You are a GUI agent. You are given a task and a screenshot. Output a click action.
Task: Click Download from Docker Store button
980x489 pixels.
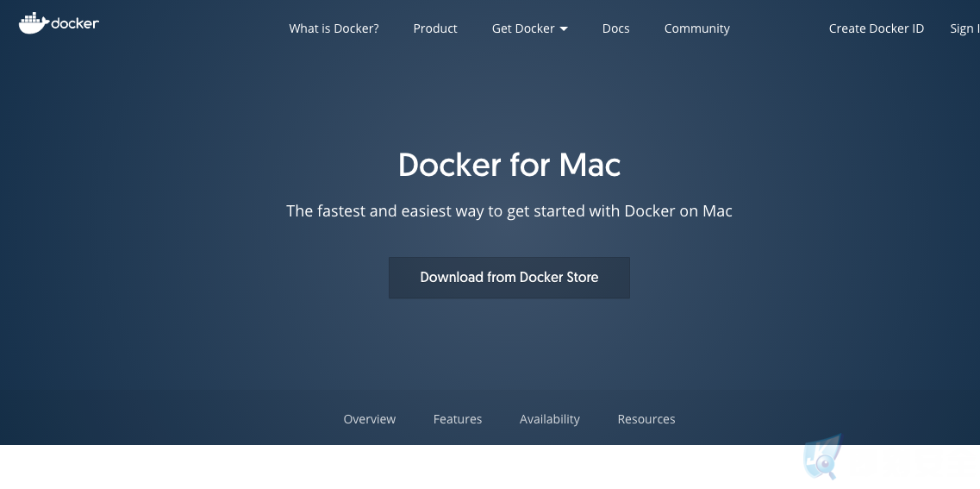509,278
